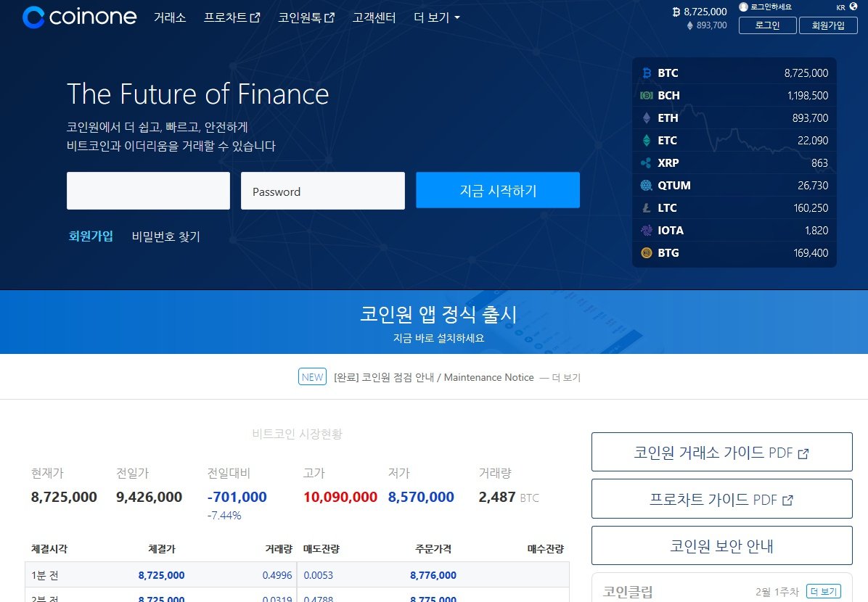This screenshot has height=602, width=868.
Task: Select the IOTA coin icon
Action: pos(645,230)
